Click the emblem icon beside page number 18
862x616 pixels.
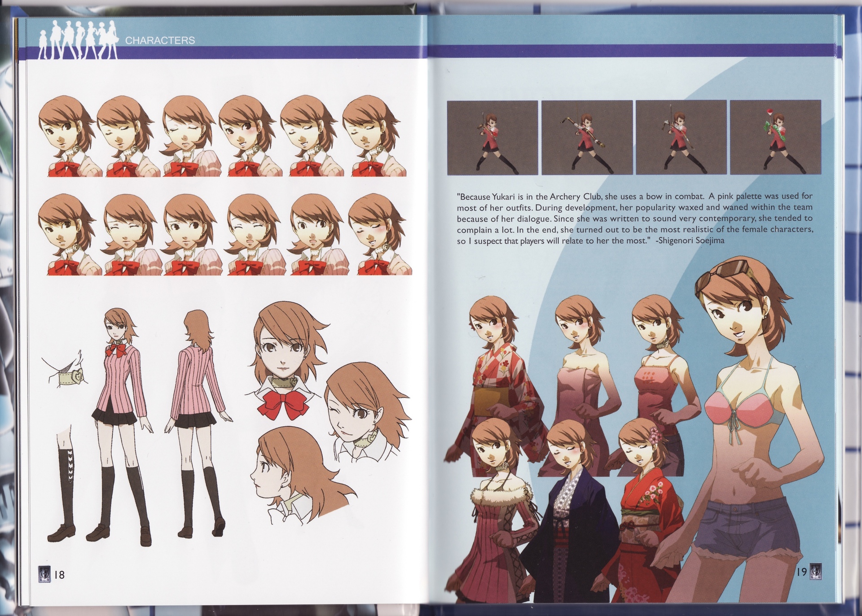pyautogui.click(x=45, y=574)
